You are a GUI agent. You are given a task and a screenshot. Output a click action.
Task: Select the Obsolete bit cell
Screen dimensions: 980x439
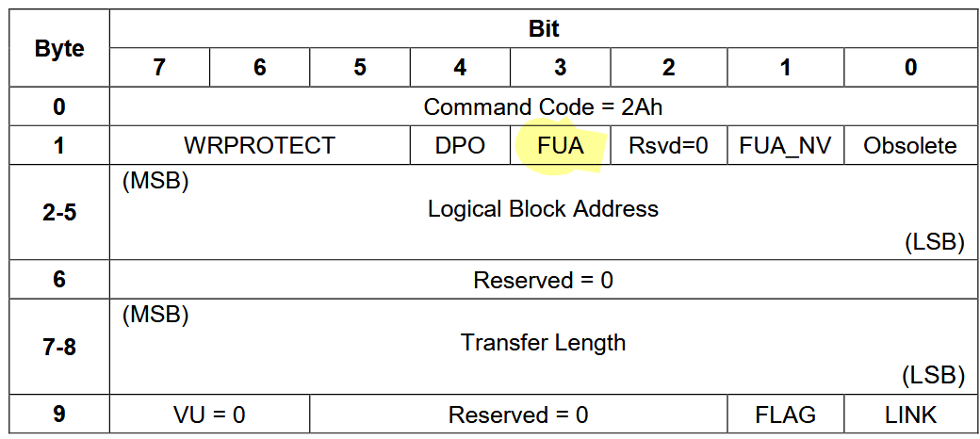click(910, 145)
